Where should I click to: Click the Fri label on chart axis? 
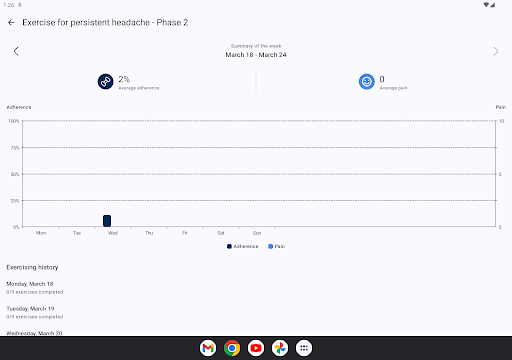click(185, 233)
